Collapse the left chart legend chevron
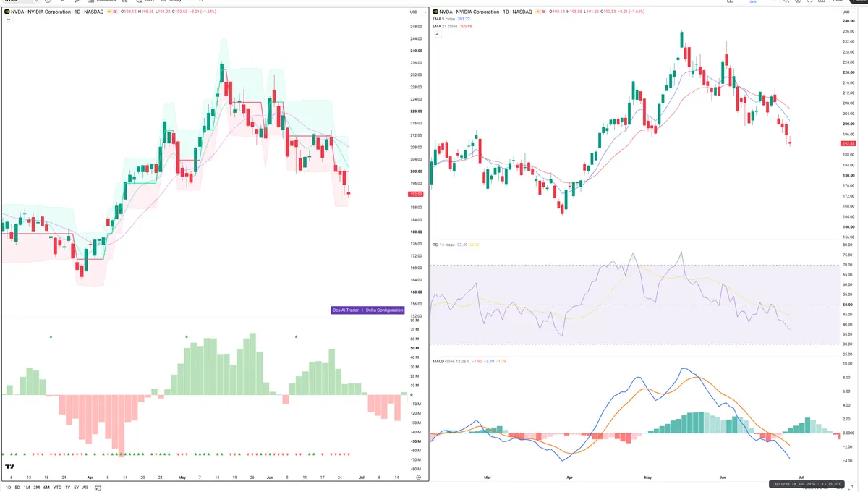Screen dimensions: 868x492 tap(8, 20)
